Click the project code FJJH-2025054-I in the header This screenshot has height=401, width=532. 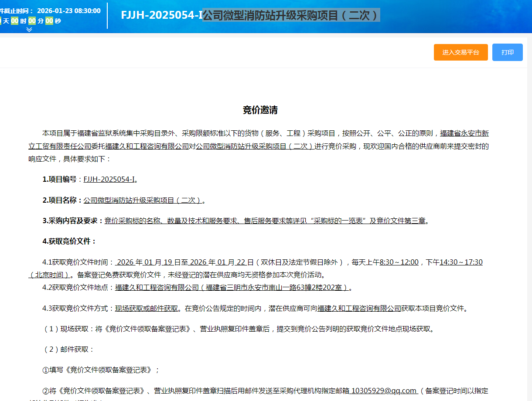tap(161, 15)
